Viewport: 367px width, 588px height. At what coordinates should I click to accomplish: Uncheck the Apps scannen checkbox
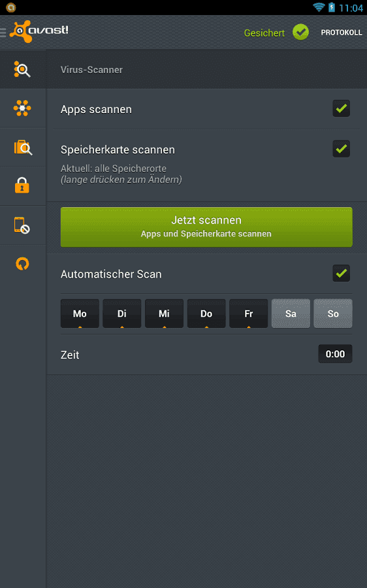point(341,108)
